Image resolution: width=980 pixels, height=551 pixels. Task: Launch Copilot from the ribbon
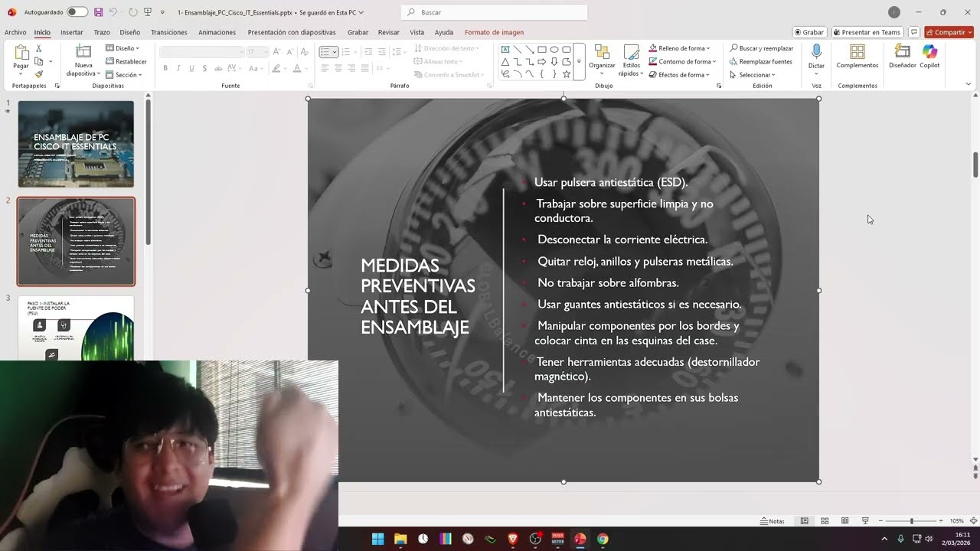929,56
